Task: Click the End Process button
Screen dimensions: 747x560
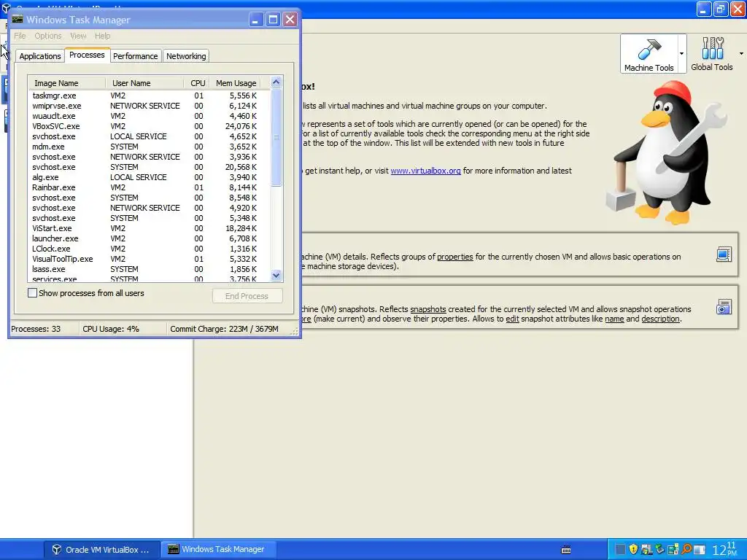Action: [247, 296]
